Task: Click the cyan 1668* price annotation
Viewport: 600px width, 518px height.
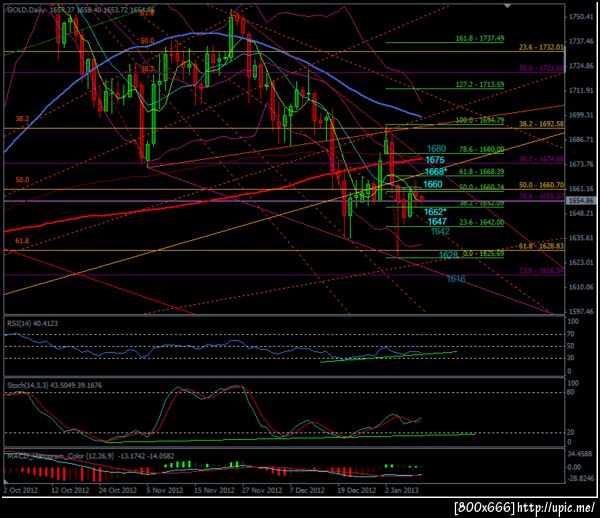Action: tap(436, 172)
